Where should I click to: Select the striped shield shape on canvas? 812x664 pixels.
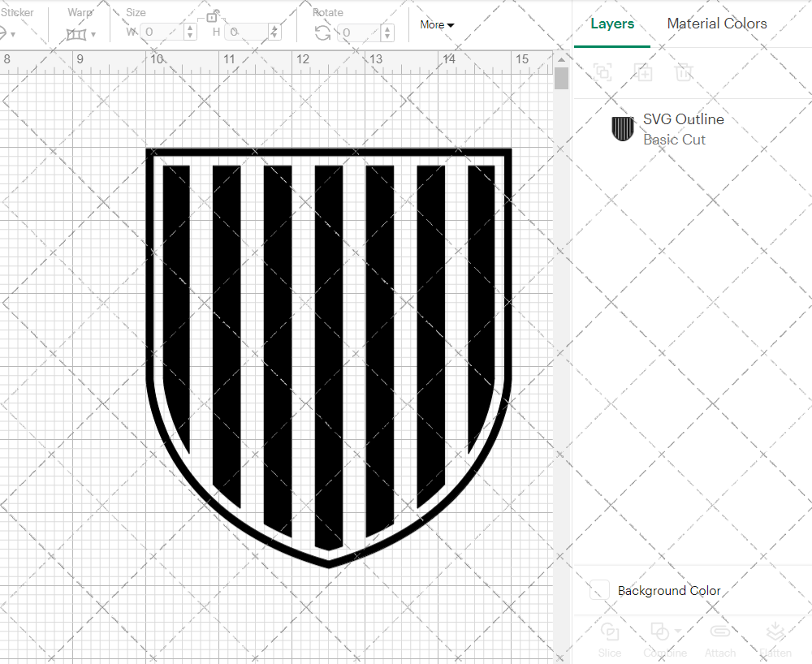pos(329,357)
